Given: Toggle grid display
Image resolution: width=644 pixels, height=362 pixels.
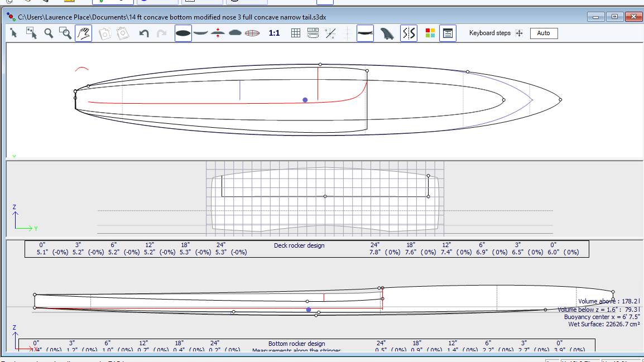Looking at the screenshot, I should point(296,33).
